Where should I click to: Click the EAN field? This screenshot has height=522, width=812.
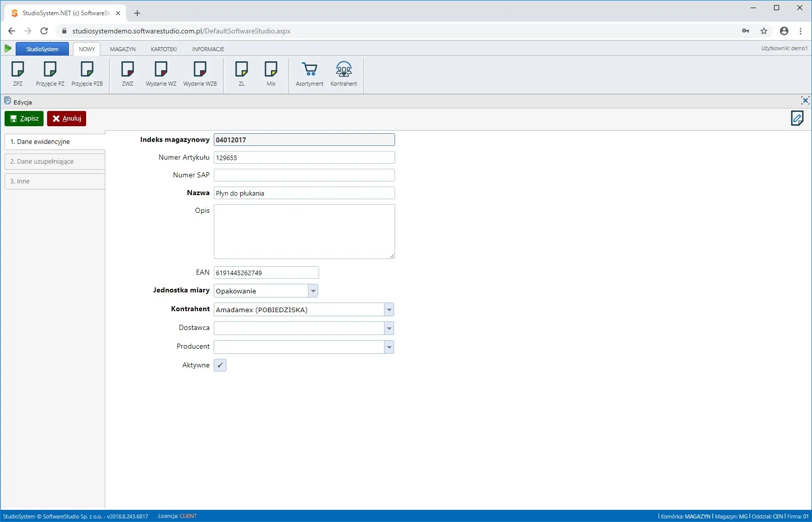tap(266, 273)
